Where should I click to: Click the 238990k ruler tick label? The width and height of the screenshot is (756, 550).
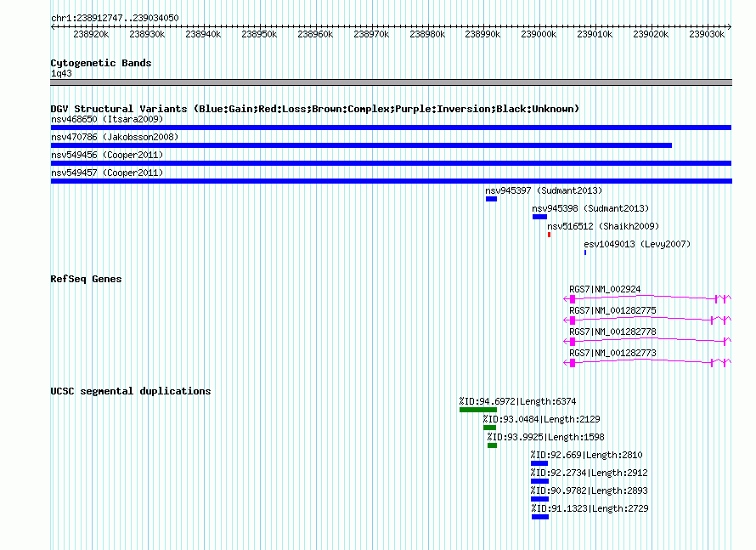click(x=482, y=34)
